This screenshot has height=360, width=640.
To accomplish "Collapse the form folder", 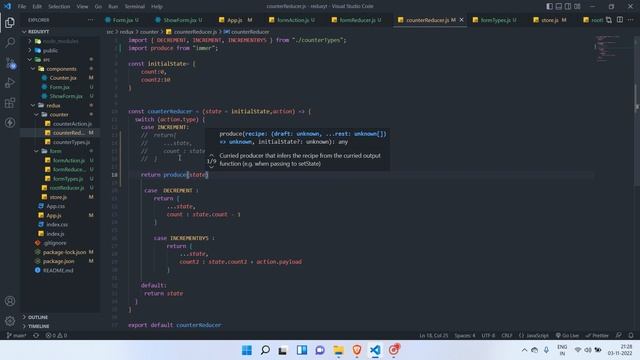I will point(60,151).
